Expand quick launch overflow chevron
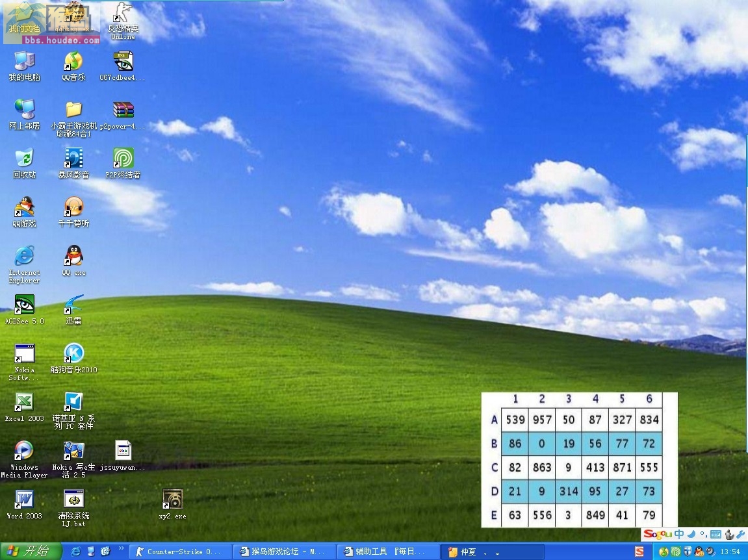Screen dimensions: 748x560 121,549
